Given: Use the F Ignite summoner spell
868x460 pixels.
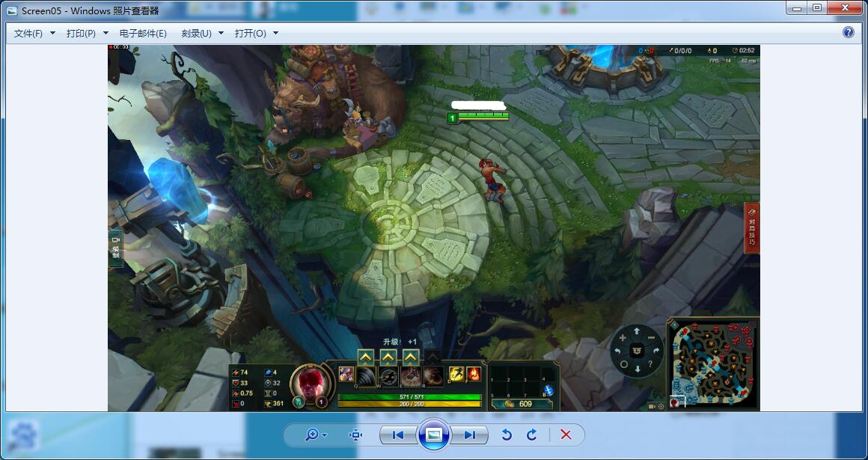Looking at the screenshot, I should [x=474, y=374].
